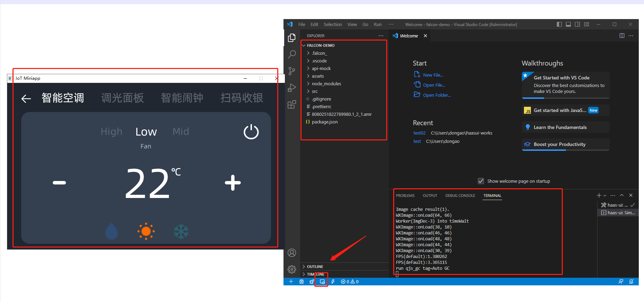Select the Low fan speed option

pos(146,132)
